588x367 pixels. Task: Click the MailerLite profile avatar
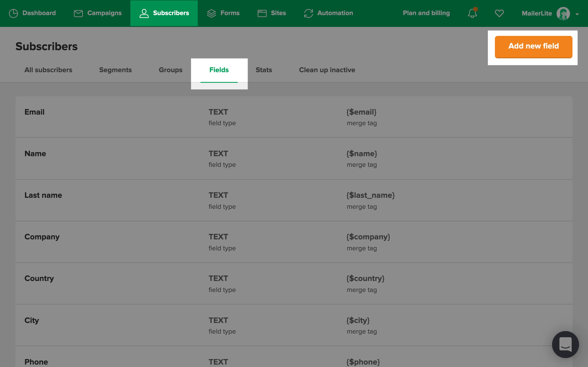(563, 14)
